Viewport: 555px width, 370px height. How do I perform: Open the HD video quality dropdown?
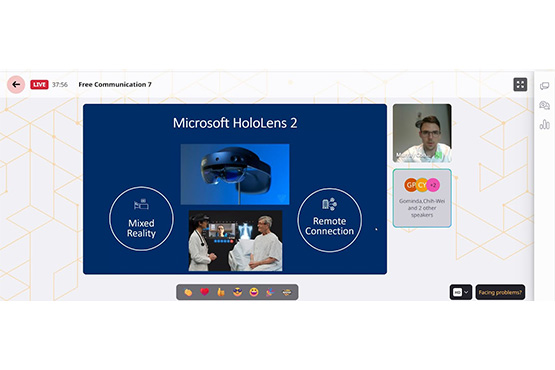click(x=460, y=292)
